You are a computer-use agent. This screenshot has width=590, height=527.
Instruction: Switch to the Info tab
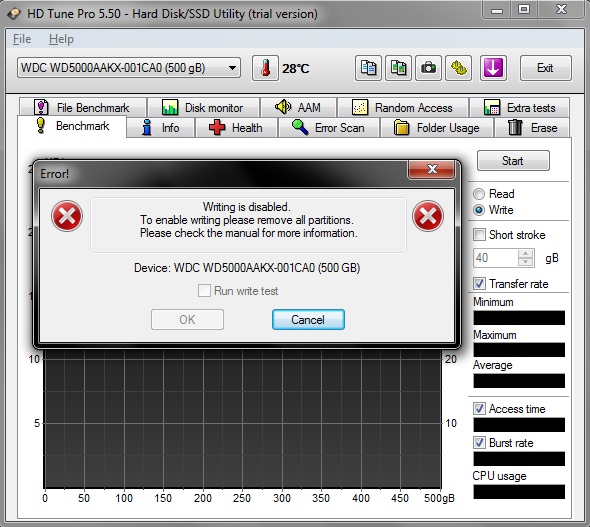[x=161, y=128]
